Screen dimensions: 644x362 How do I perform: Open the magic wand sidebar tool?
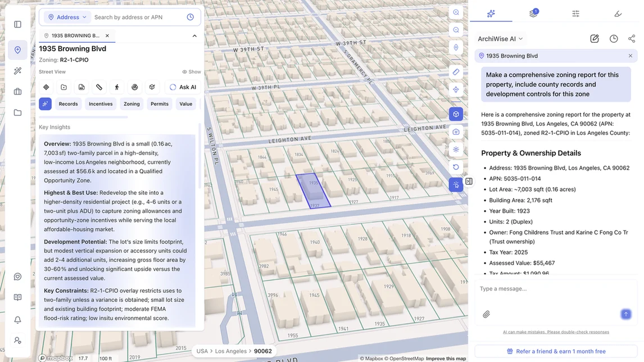(17, 71)
